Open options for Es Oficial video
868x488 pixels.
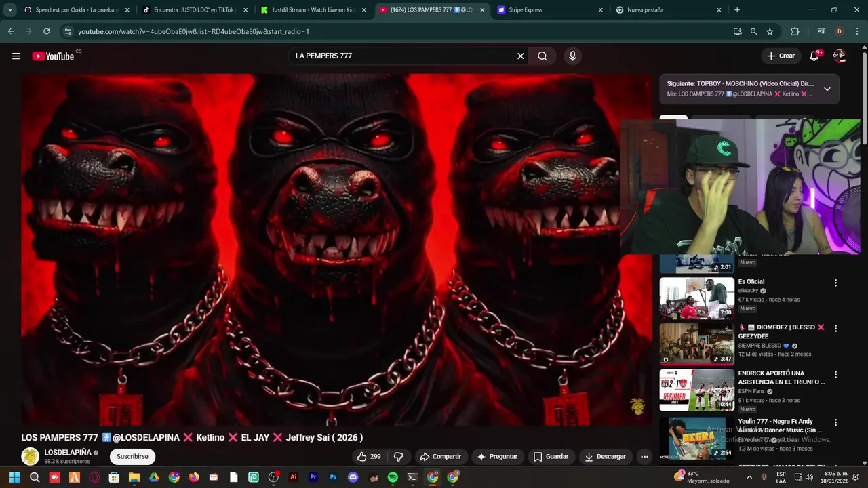tap(835, 283)
